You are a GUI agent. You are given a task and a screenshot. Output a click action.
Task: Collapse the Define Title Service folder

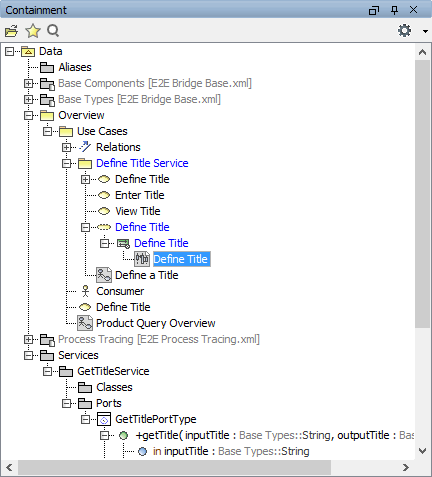coord(67,163)
